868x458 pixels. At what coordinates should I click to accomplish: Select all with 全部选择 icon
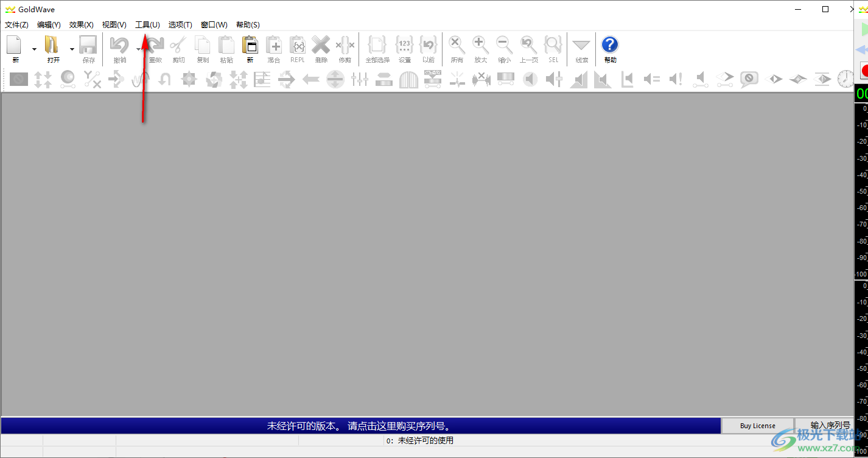pos(377,49)
